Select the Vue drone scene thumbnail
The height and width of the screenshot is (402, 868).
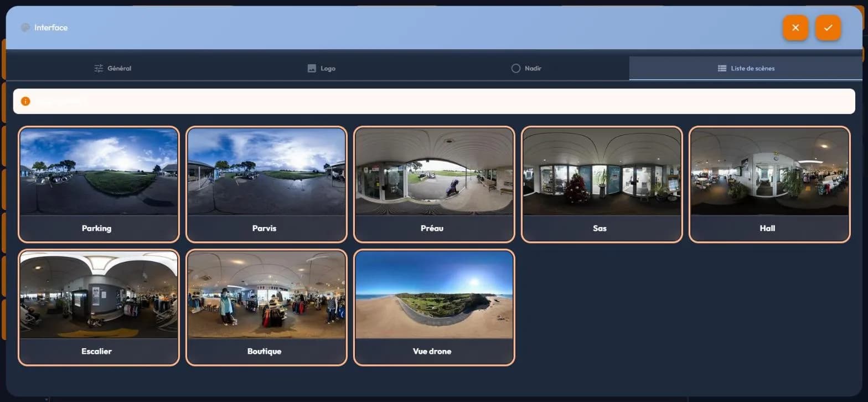[x=434, y=307]
